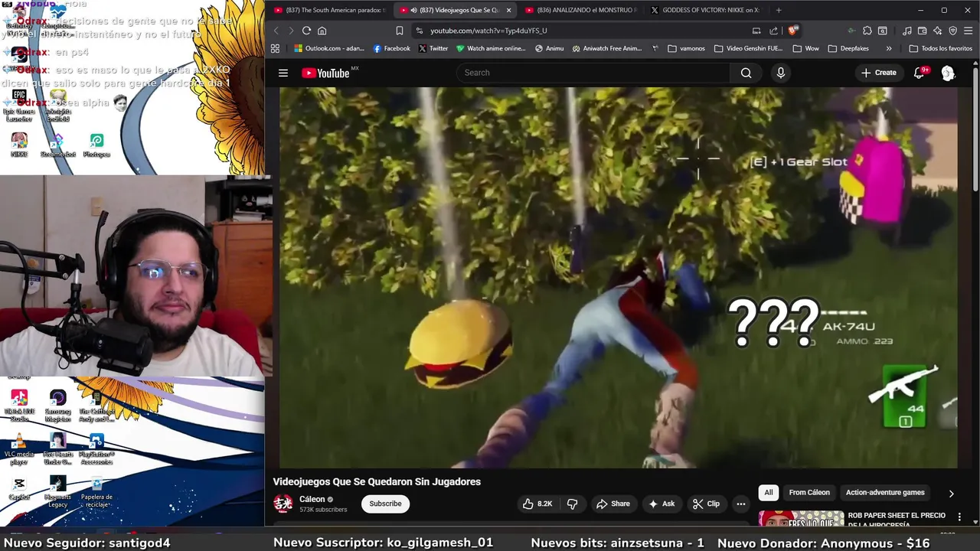Select the Action-adventure games filter chip

885,493
